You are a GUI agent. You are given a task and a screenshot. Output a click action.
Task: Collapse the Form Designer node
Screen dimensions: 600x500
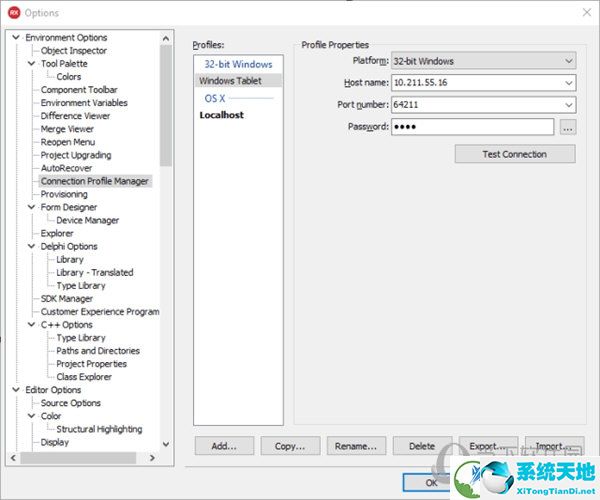(x=31, y=207)
